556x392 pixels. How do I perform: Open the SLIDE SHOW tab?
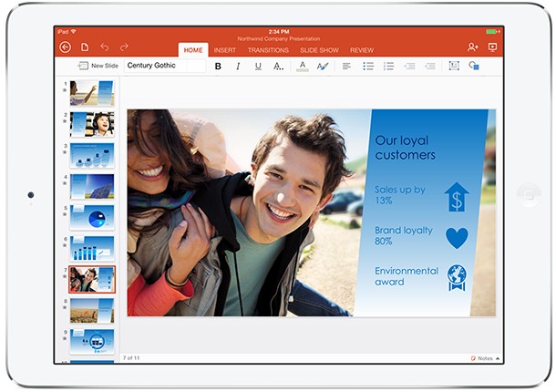pos(319,50)
